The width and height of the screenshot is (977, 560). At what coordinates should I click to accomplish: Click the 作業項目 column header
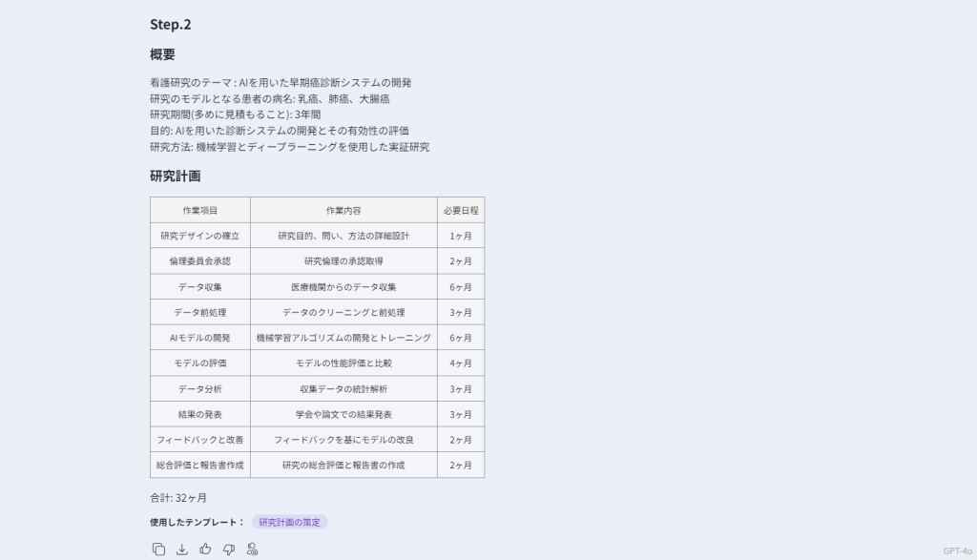click(200, 210)
